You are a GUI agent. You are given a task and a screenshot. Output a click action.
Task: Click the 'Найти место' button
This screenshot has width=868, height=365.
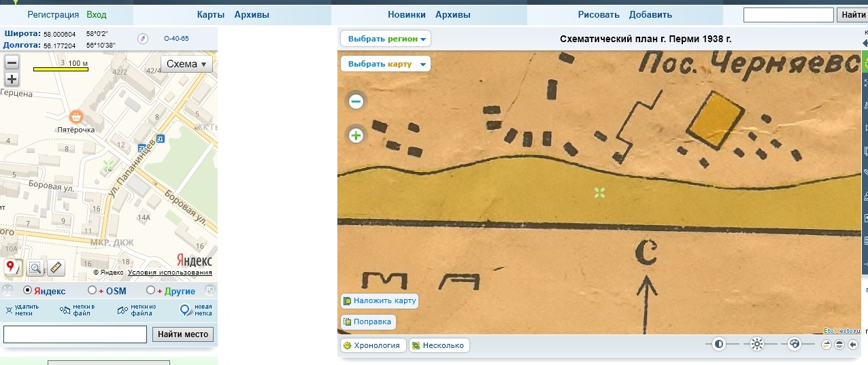pyautogui.click(x=182, y=334)
